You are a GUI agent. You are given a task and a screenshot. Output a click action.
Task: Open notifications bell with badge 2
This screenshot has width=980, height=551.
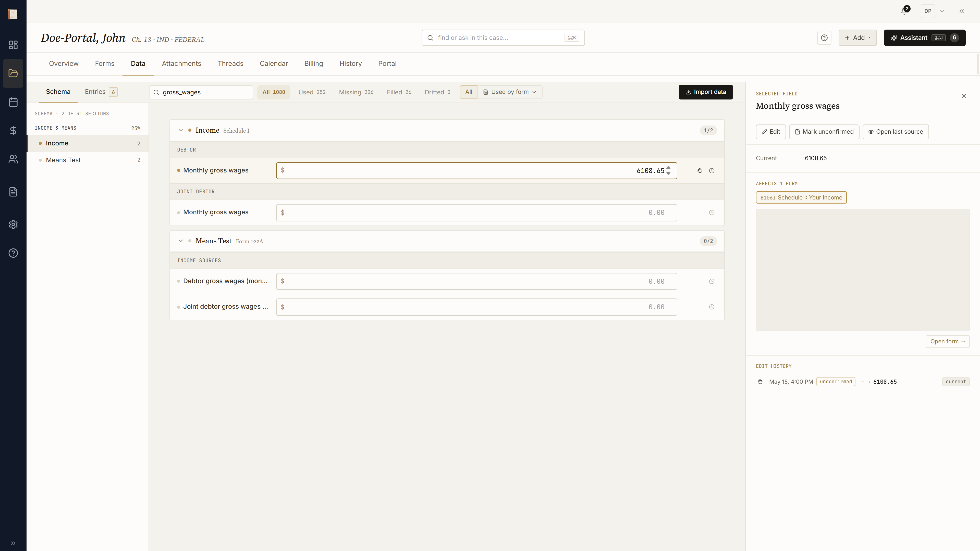point(905,11)
